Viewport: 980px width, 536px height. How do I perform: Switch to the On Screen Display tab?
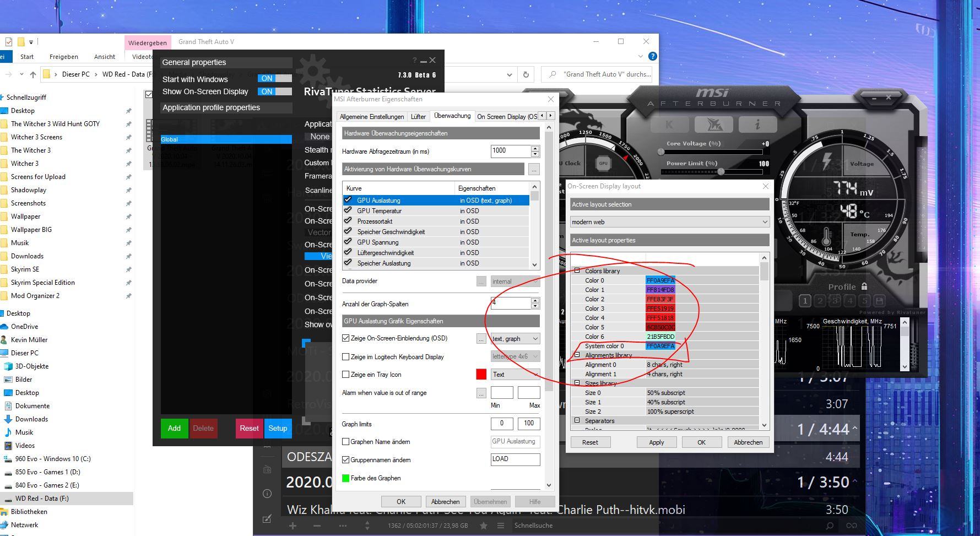point(506,117)
